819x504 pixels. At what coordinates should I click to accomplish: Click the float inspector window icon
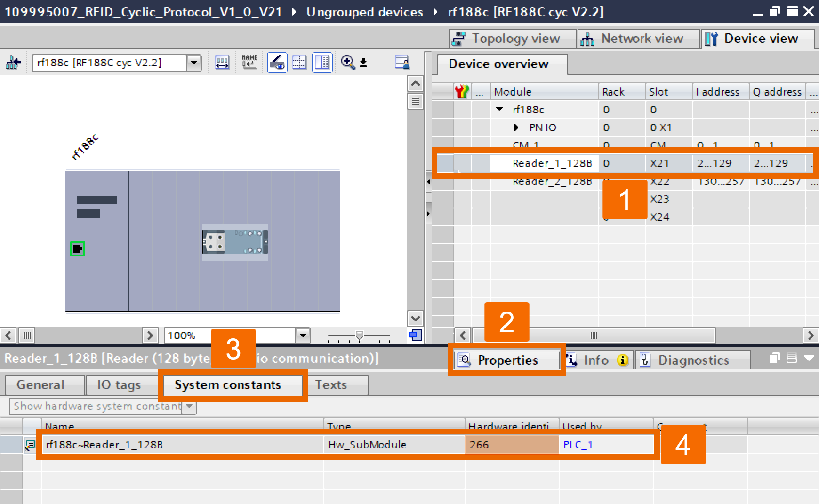(x=775, y=358)
